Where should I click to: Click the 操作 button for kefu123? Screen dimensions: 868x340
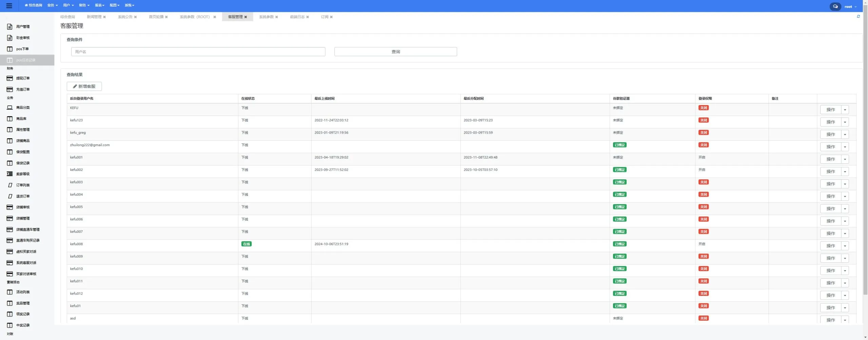pyautogui.click(x=830, y=122)
